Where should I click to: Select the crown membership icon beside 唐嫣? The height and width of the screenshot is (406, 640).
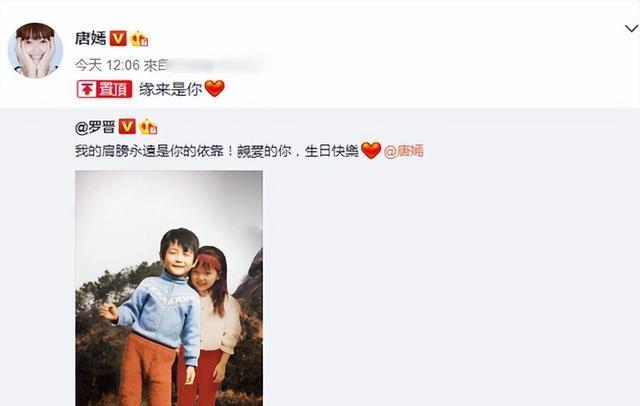pos(139,38)
